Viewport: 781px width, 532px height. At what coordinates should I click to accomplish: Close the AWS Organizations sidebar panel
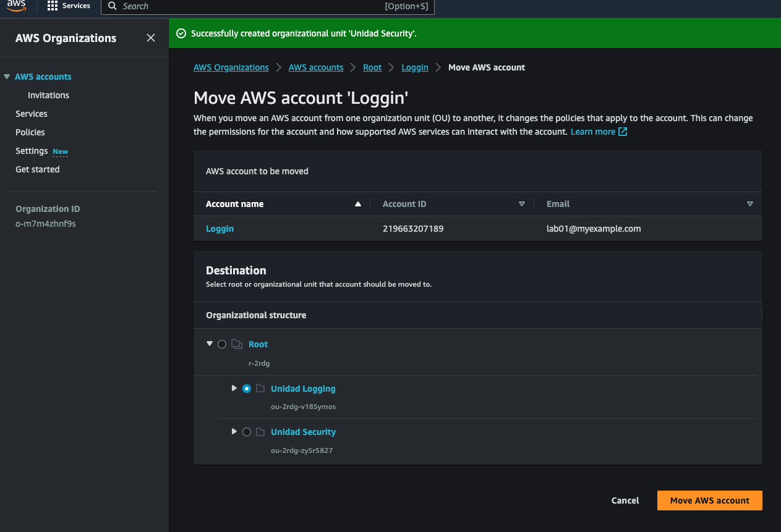(x=150, y=38)
